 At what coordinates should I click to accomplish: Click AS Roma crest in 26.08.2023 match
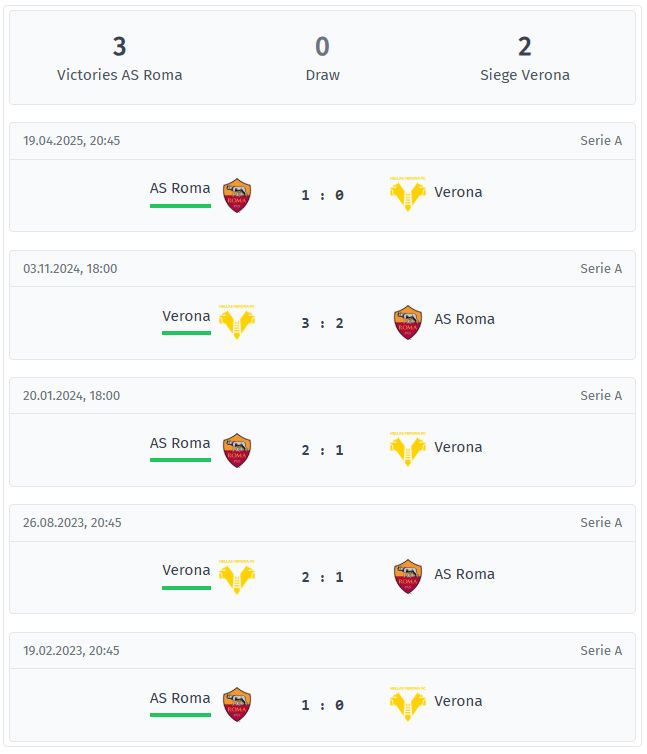tap(407, 577)
